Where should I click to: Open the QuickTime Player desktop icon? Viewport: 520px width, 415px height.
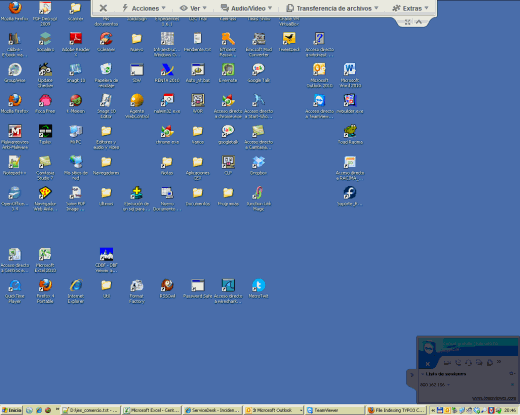point(15,291)
